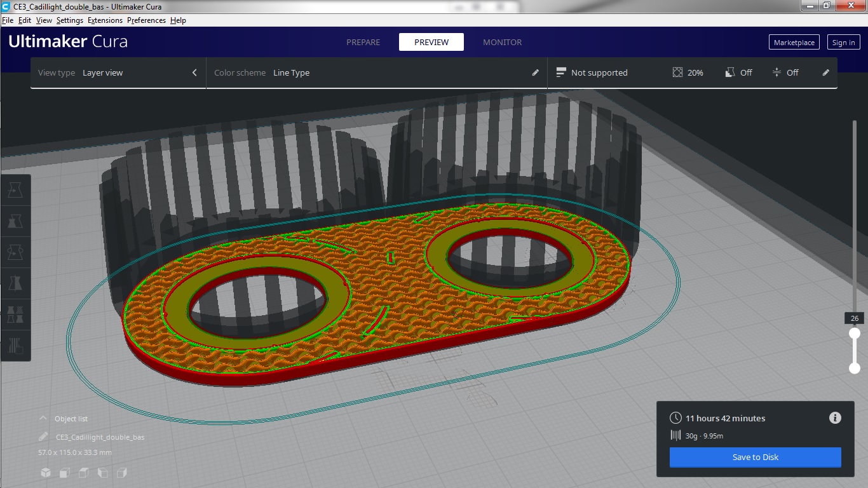Click the build plate adhesion icon

[776, 72]
